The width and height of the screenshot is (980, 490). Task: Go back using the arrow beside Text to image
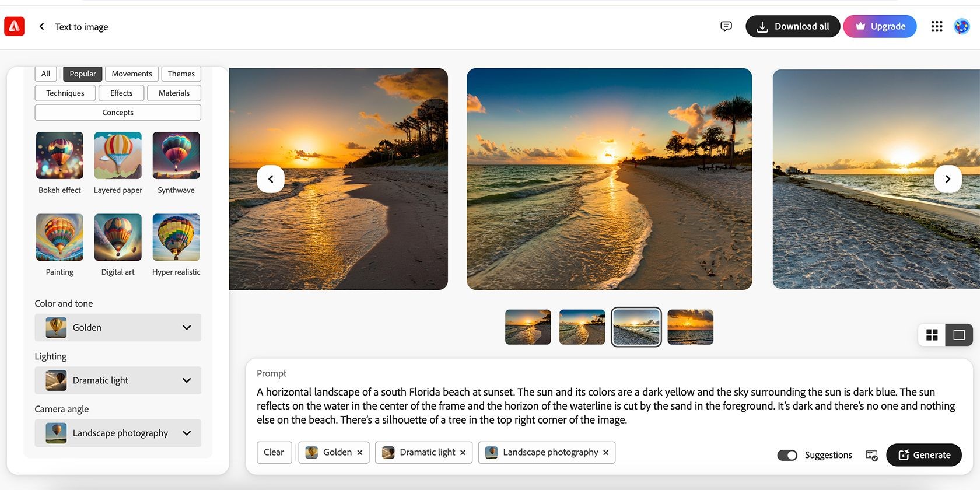pos(41,26)
